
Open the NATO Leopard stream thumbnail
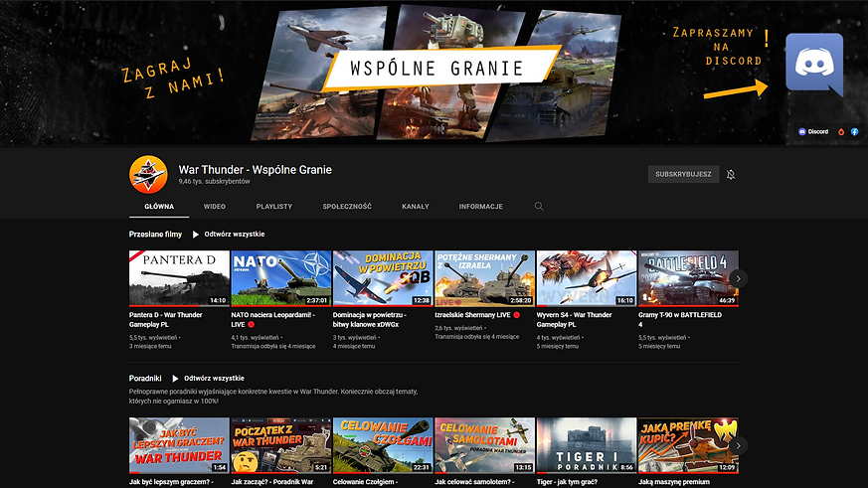pos(280,278)
